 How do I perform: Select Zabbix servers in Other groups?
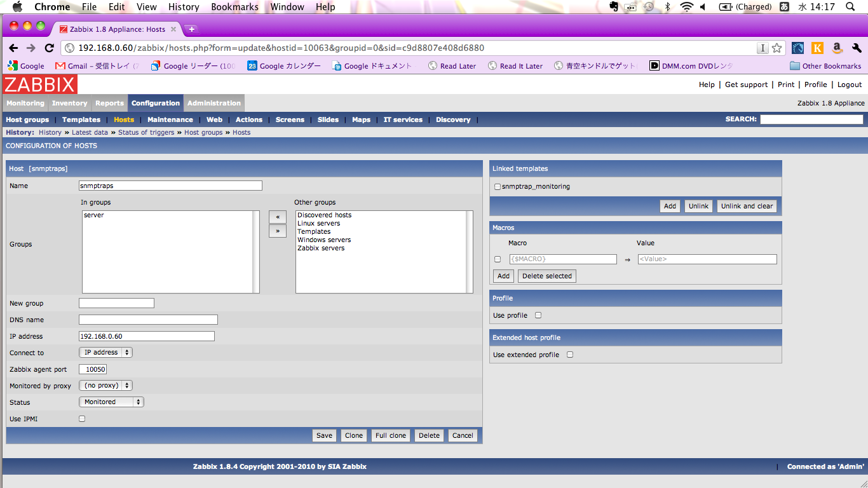(321, 248)
